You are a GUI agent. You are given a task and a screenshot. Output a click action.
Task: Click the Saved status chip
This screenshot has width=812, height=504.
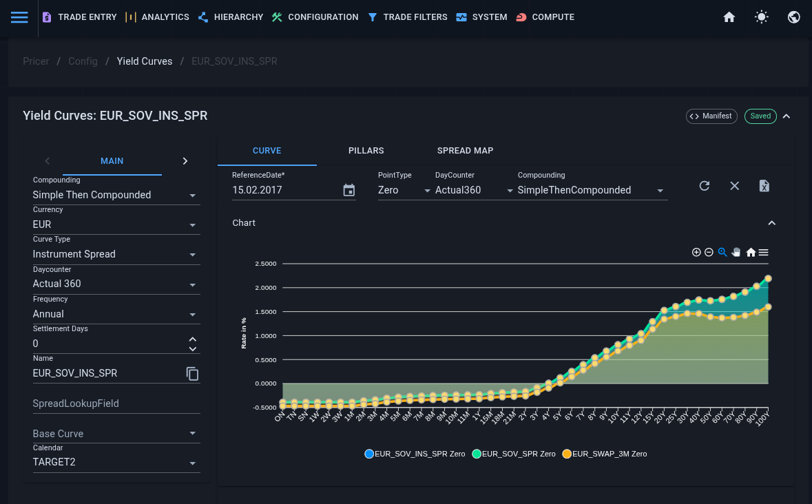[760, 116]
